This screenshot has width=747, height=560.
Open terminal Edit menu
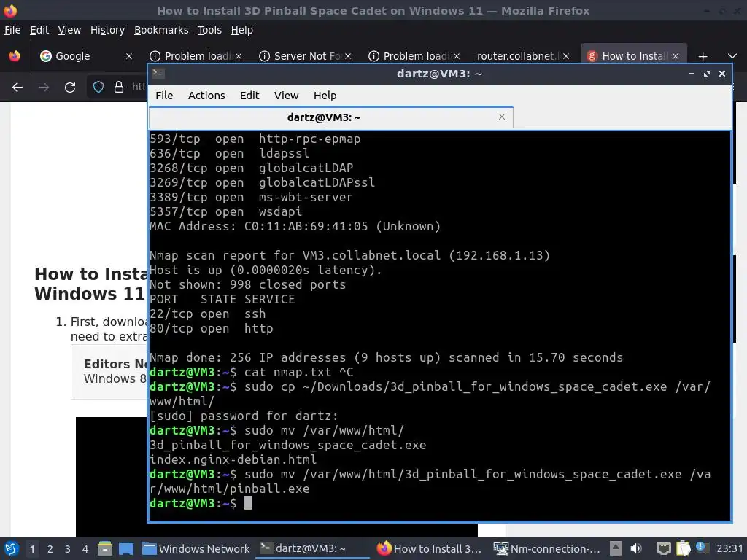click(249, 96)
